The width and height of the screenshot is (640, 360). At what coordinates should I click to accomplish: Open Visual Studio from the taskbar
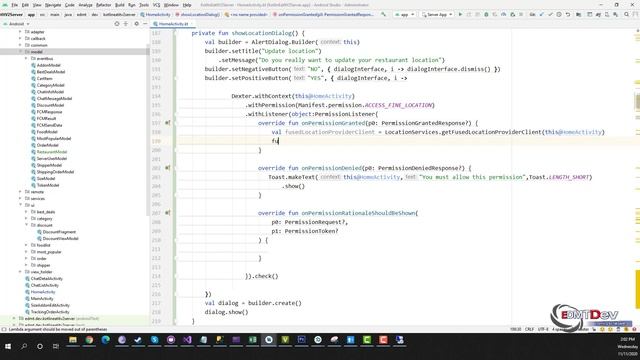187,340
